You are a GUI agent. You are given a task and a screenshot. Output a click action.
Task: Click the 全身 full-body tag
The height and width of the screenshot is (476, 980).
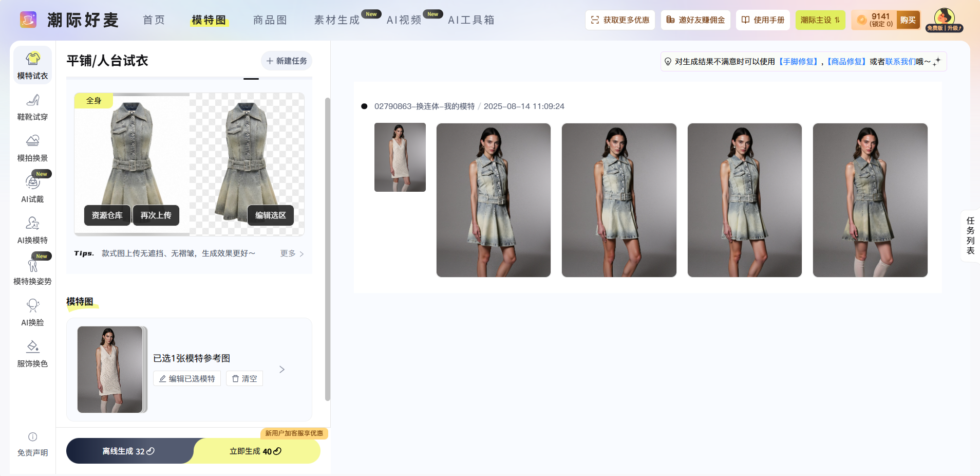[x=94, y=101]
